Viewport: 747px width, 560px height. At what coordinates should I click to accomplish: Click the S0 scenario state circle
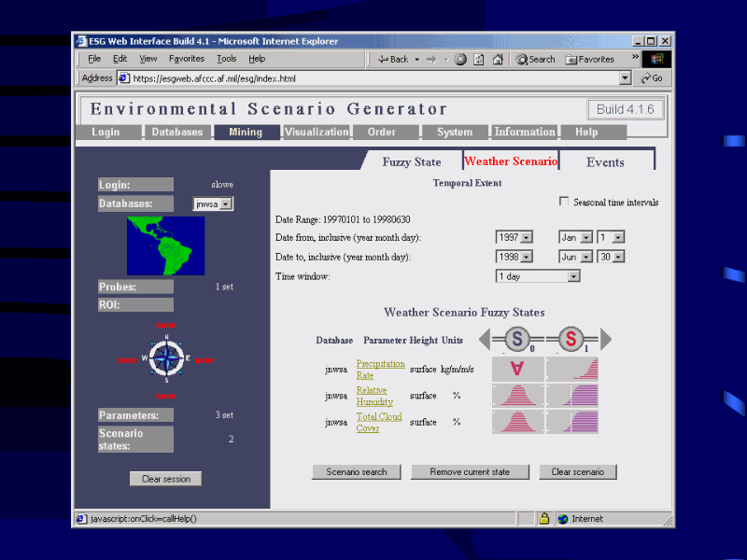click(519, 339)
